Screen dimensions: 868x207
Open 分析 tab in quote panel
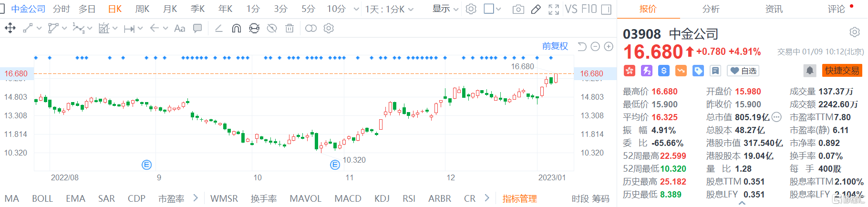[x=711, y=9]
